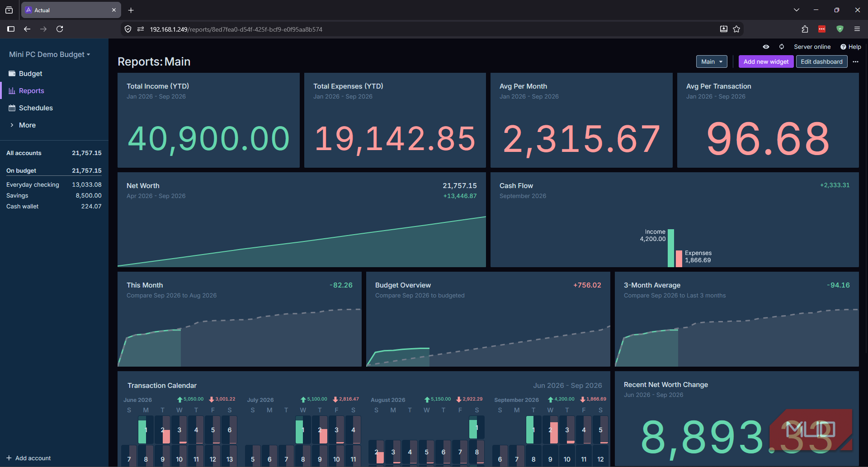
Task: Toggle browser sidebar panel icon
Action: point(11,29)
